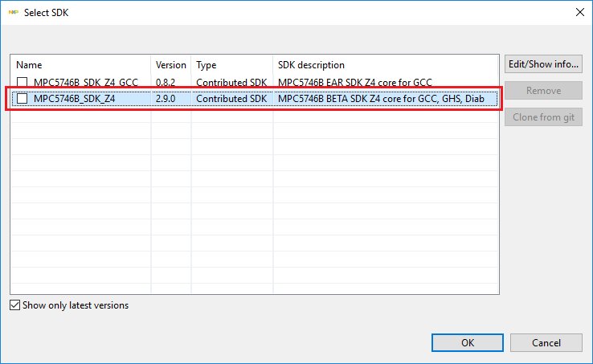The image size is (593, 364).
Task: Click the Edit/Show info button
Action: (x=543, y=64)
